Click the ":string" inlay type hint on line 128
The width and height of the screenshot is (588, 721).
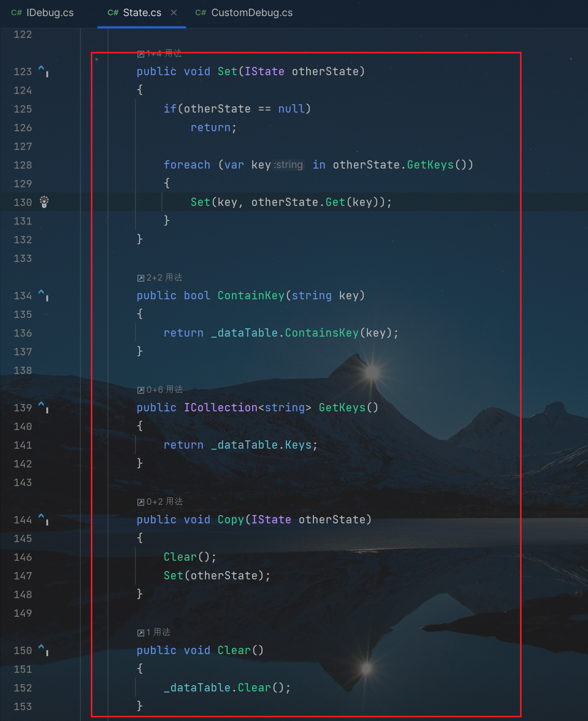(289, 164)
